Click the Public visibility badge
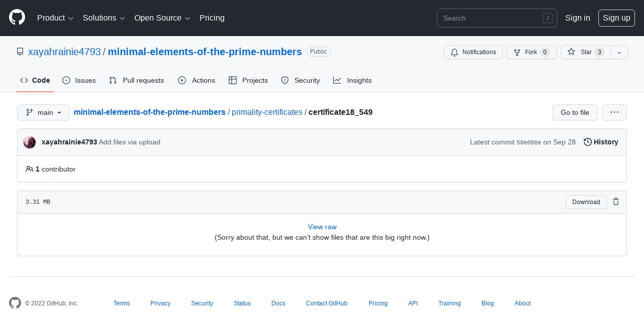Image resolution: width=644 pixels, height=334 pixels. click(x=318, y=52)
